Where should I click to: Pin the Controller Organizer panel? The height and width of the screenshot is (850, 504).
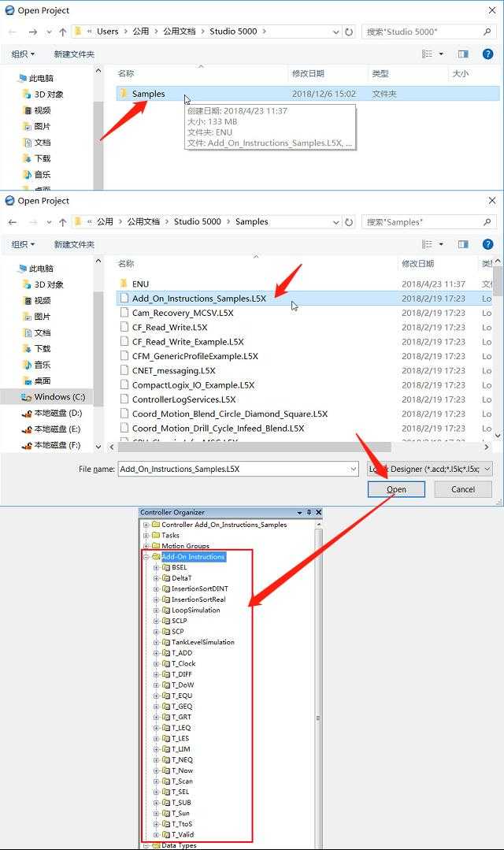(x=309, y=512)
